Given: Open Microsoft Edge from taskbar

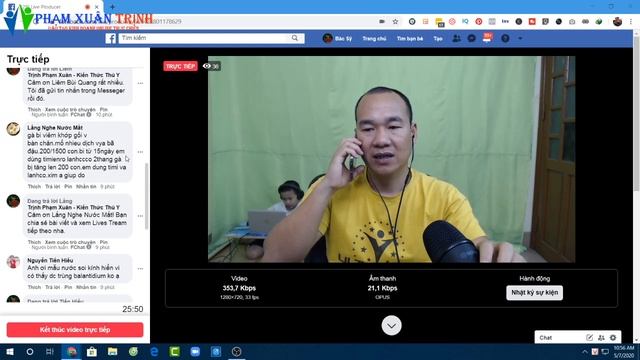Looking at the screenshot, I should pos(154,351).
